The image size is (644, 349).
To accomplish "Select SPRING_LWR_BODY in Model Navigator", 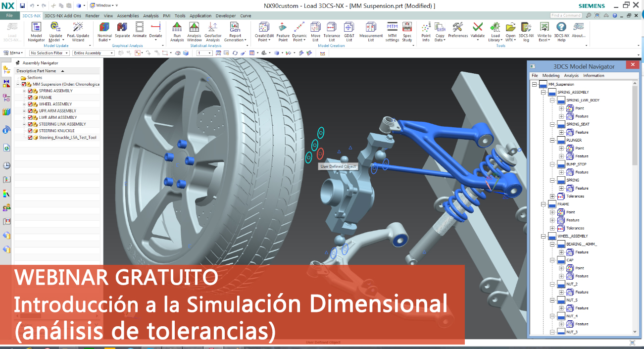I will coord(583,100).
